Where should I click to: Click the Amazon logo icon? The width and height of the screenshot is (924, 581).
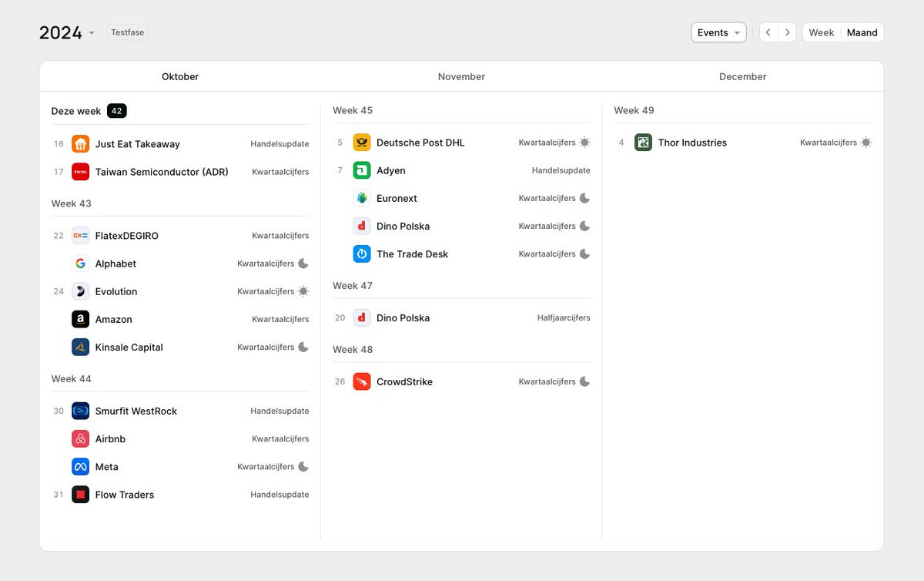point(81,319)
